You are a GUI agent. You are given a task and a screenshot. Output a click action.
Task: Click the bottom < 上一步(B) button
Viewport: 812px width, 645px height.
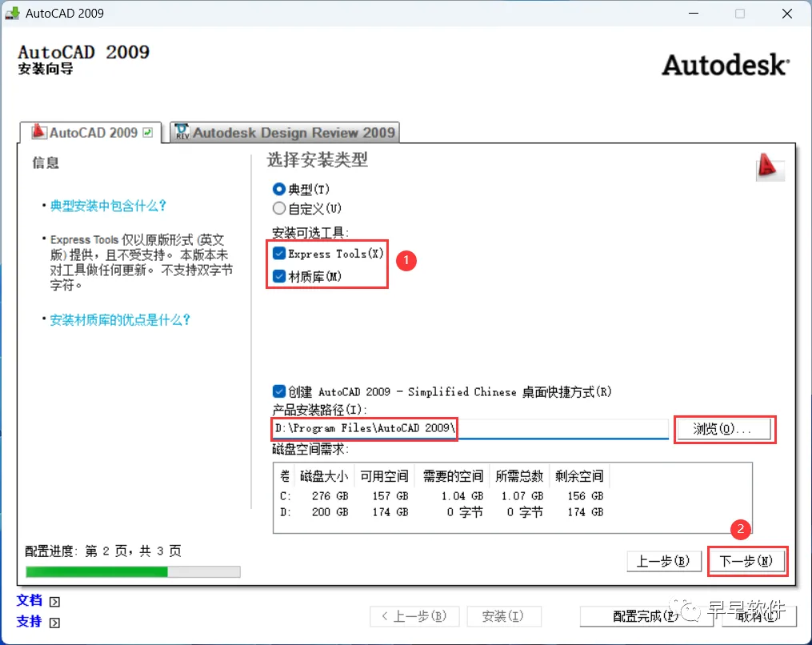[414, 616]
